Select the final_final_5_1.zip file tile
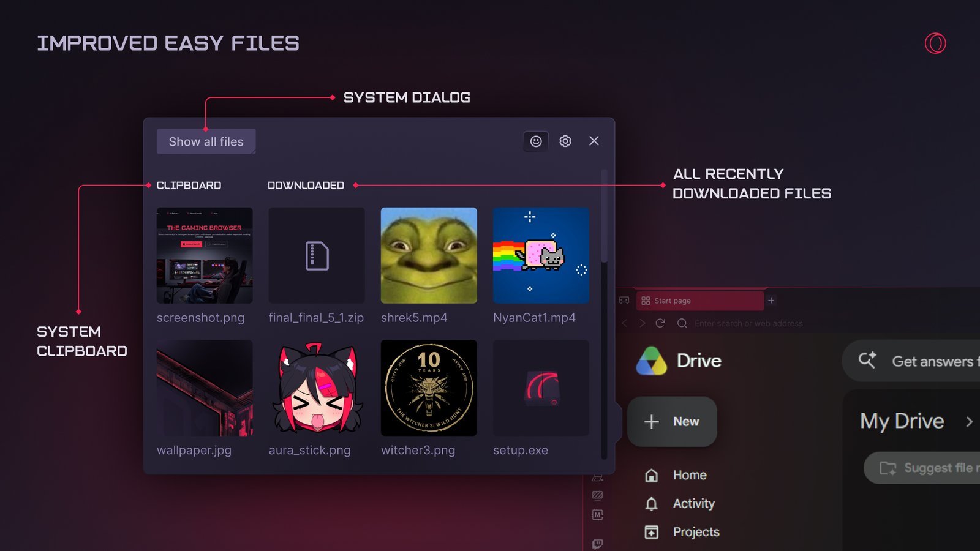This screenshot has width=980, height=551. pyautogui.click(x=317, y=255)
